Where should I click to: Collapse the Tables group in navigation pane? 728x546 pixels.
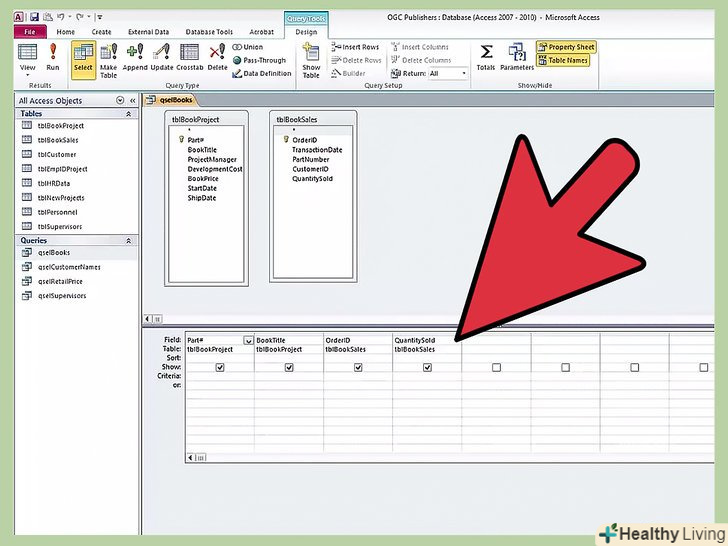128,113
